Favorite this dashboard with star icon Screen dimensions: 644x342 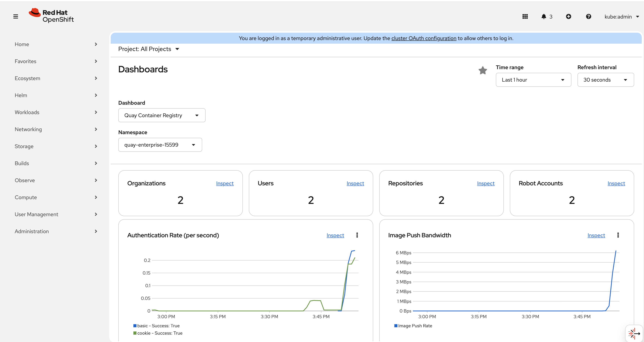click(x=482, y=70)
